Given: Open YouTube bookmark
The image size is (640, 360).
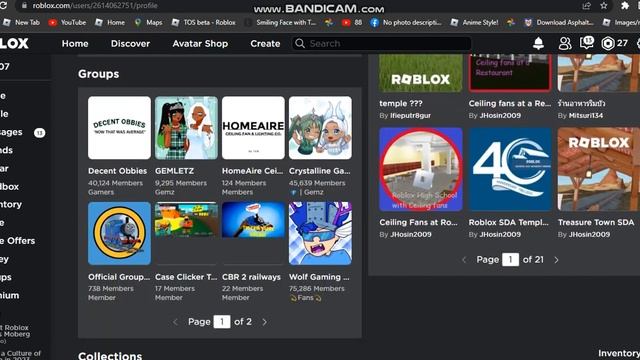Looking at the screenshot, I should [67, 22].
